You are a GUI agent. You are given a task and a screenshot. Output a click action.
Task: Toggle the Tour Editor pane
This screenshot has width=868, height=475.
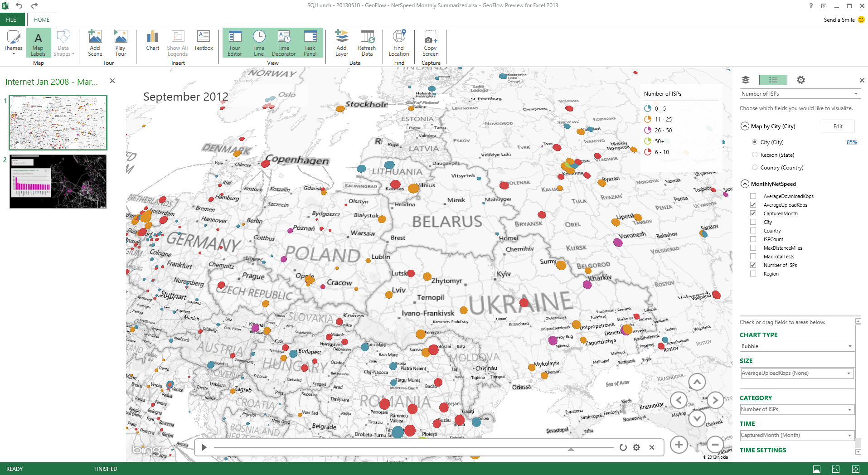tap(235, 43)
